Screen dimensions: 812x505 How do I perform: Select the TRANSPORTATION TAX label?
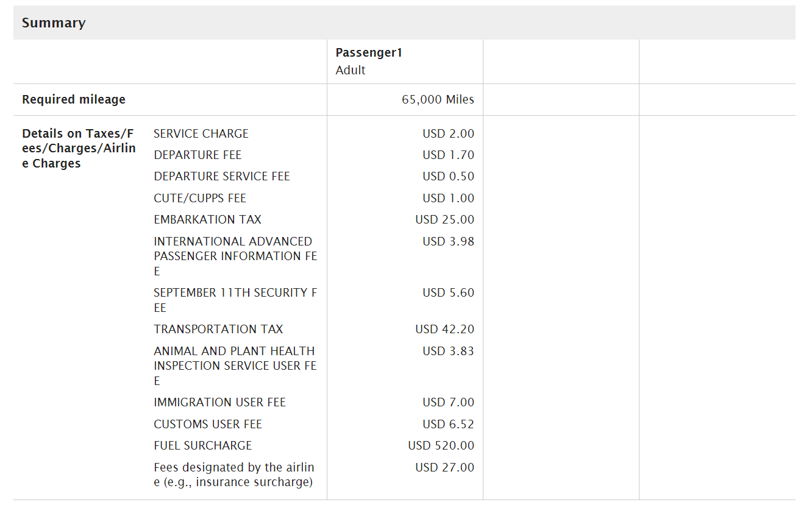pyautogui.click(x=218, y=329)
